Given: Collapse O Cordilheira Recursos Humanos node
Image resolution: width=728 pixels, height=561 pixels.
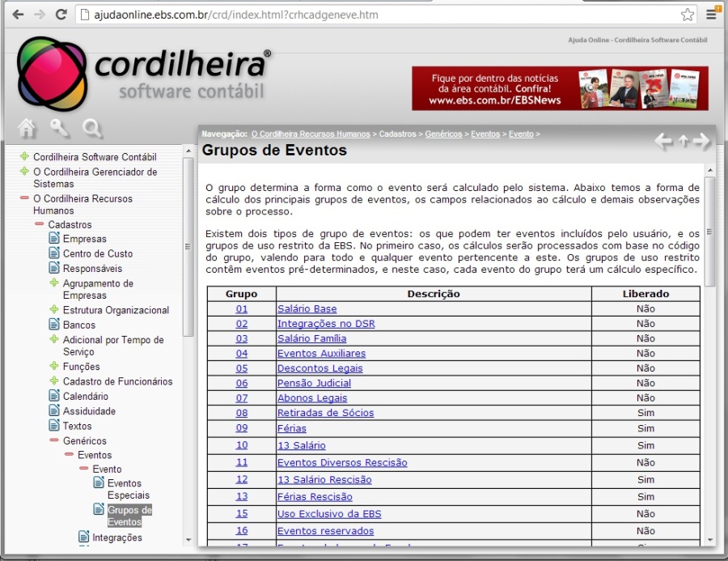Looking at the screenshot, I should (x=24, y=198).
